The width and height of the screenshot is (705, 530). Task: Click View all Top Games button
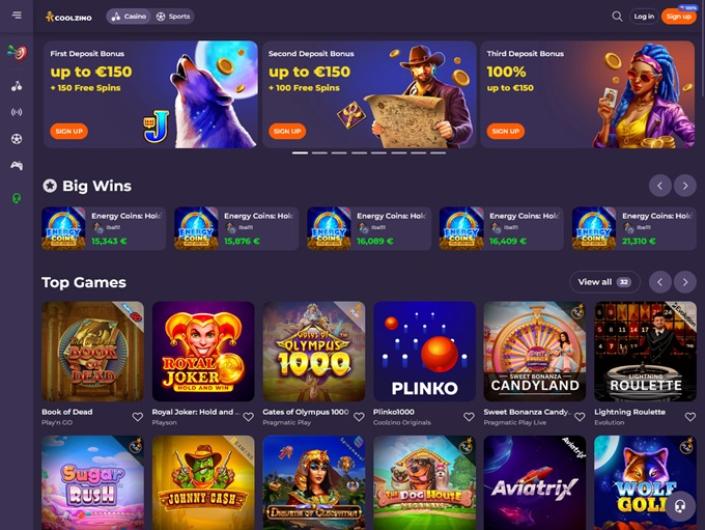[x=605, y=282]
